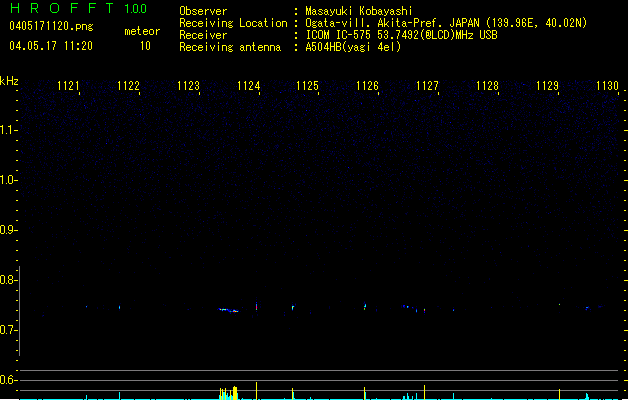The image size is (629, 400).
Task: Click the 1123 time axis marker
Action: [x=189, y=86]
